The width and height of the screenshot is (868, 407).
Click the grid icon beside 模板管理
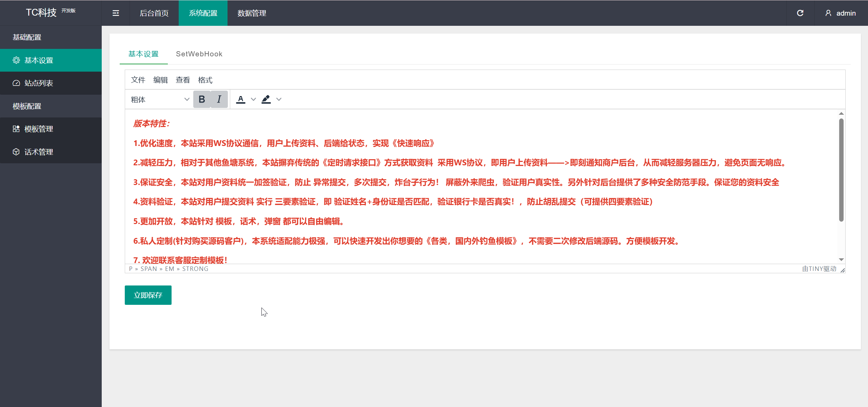tap(16, 129)
